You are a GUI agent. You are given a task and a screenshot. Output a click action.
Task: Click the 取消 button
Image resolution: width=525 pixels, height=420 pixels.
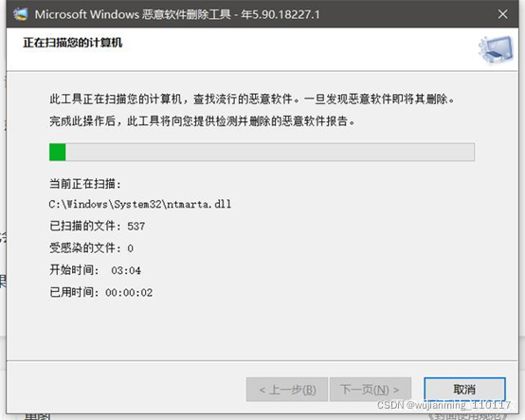pos(464,389)
